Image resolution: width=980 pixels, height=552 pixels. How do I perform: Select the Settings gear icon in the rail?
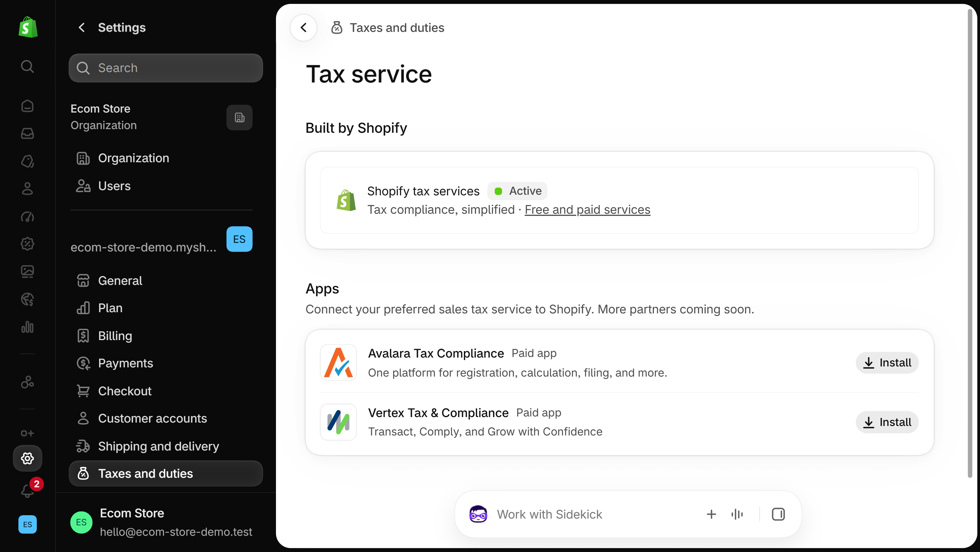tap(27, 458)
